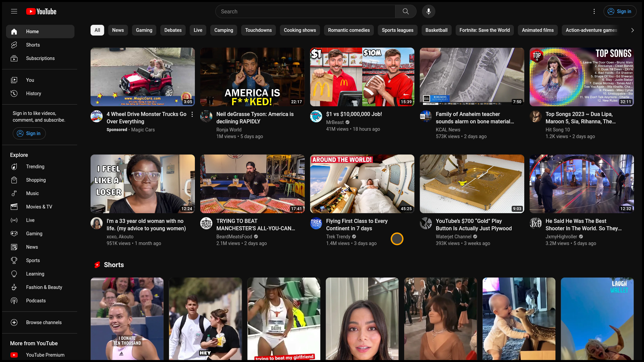Open the Flying First Class thumbnail
Screen dimensions: 644x362
tap(362, 184)
